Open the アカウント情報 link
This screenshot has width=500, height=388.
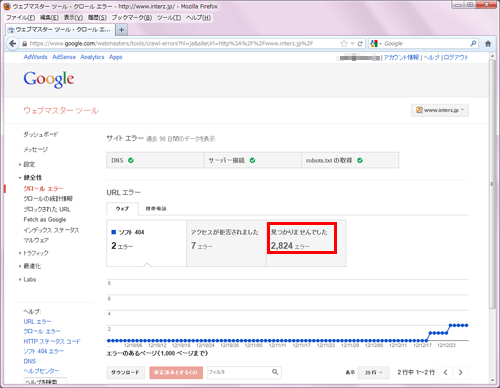(x=401, y=57)
